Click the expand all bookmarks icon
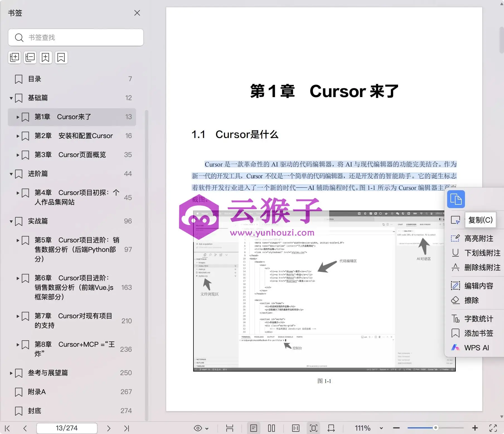Image resolution: width=504 pixels, height=434 pixels. point(14,57)
